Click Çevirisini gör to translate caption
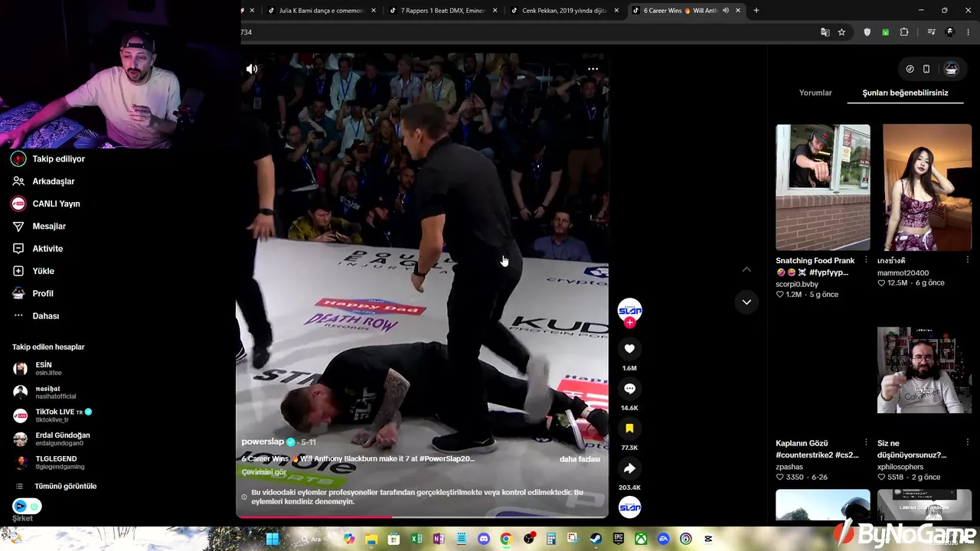 [264, 472]
